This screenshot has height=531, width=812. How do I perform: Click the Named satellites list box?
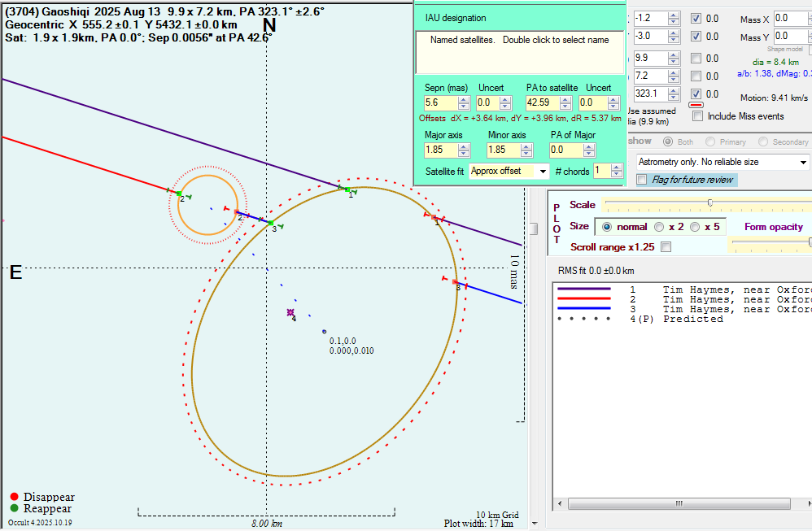coord(519,52)
